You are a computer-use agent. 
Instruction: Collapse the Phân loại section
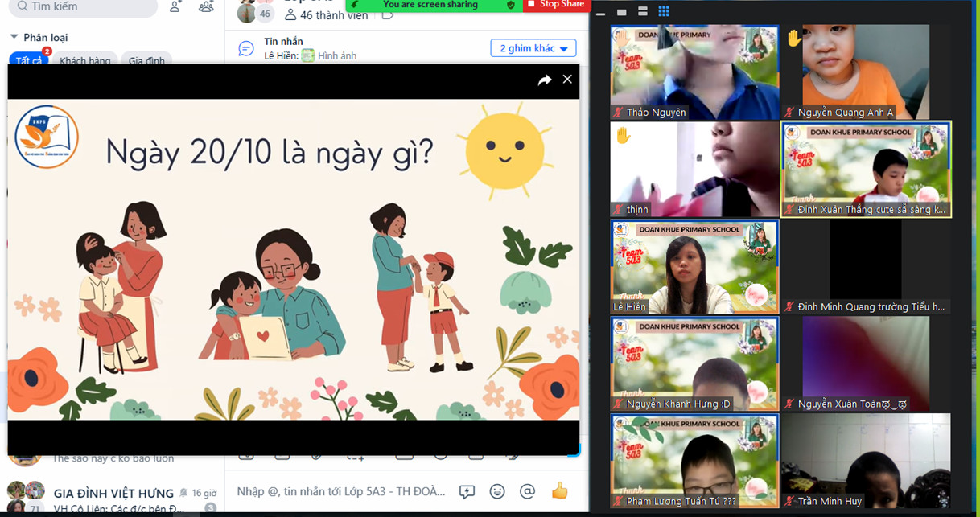point(14,37)
